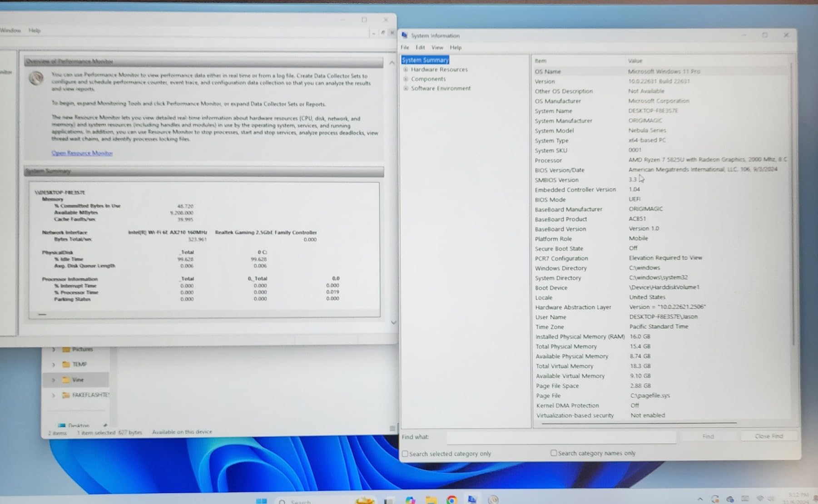The width and height of the screenshot is (818, 504).
Task: Select the Components tree item
Action: [428, 79]
